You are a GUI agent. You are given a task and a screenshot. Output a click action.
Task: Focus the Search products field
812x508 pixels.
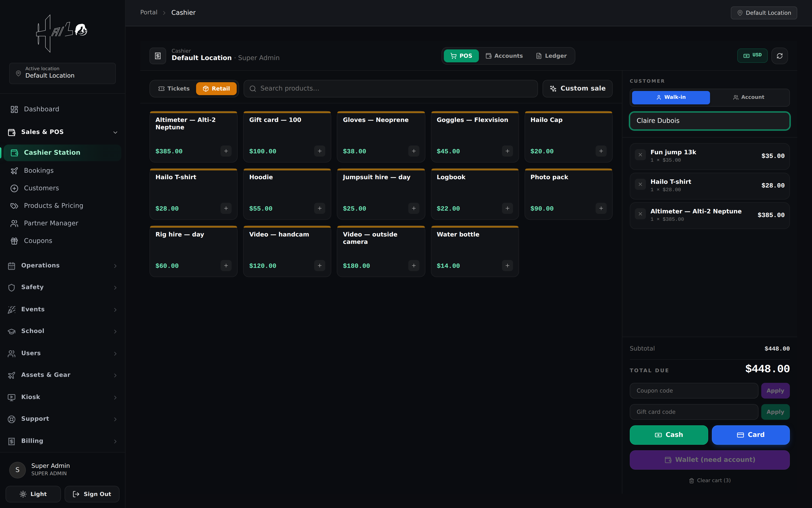tap(391, 89)
